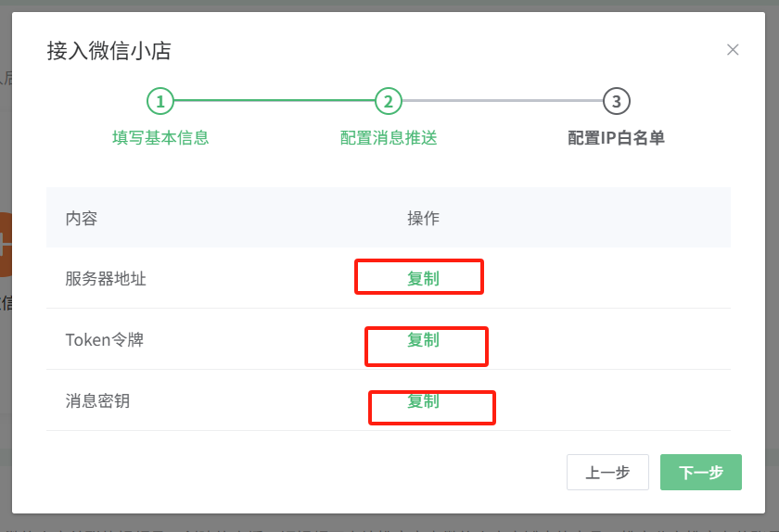
Task: Close the 接入微信小店 dialog
Action: (733, 50)
